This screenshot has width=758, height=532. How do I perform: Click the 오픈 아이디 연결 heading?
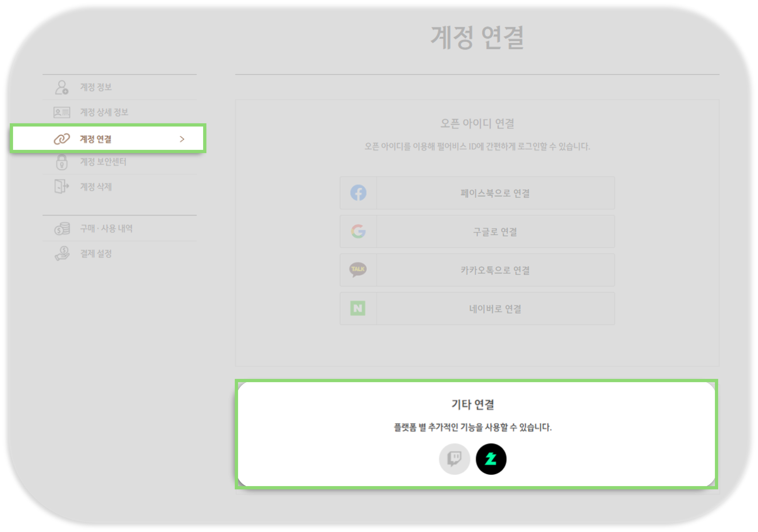[477, 124]
